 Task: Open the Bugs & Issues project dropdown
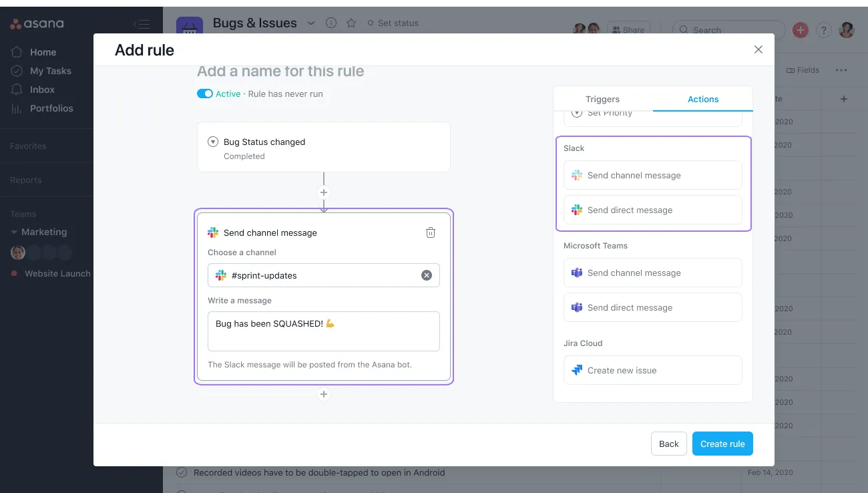click(x=310, y=22)
